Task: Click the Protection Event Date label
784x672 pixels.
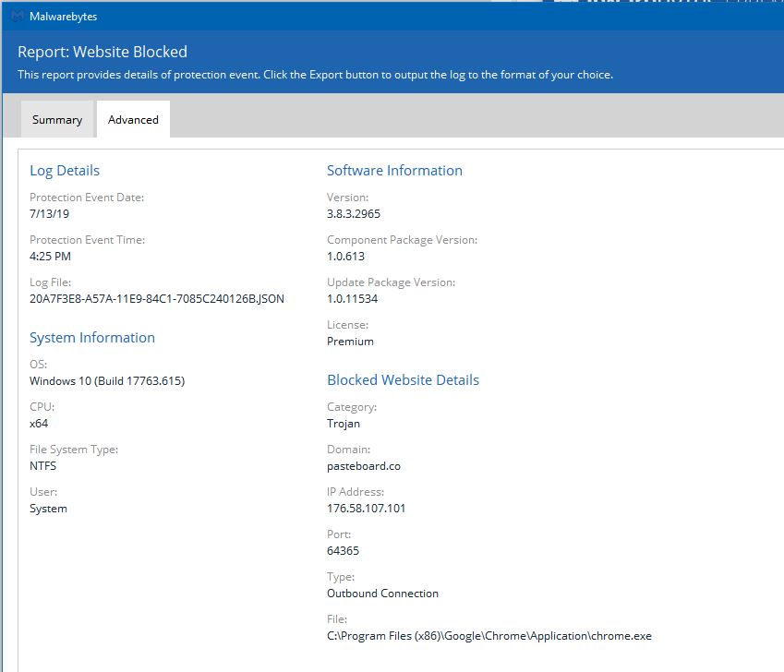Action: (x=87, y=198)
